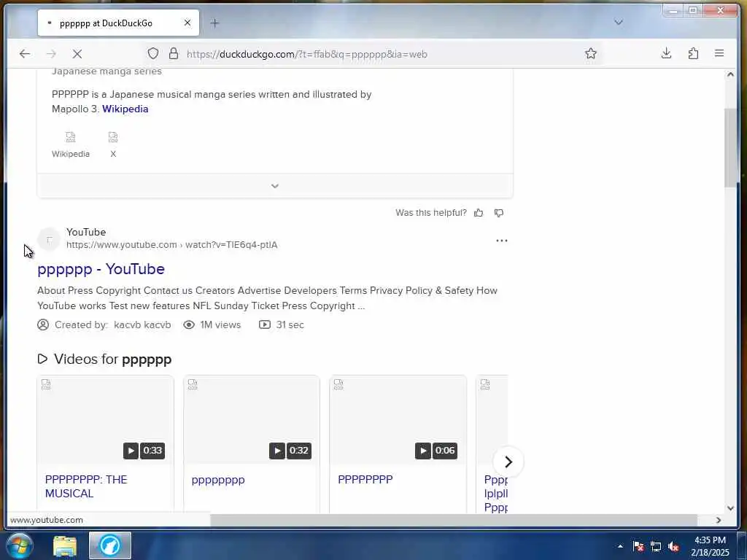The height and width of the screenshot is (560, 747).
Task: Open tracking protection shield icon
Action: 153,54
